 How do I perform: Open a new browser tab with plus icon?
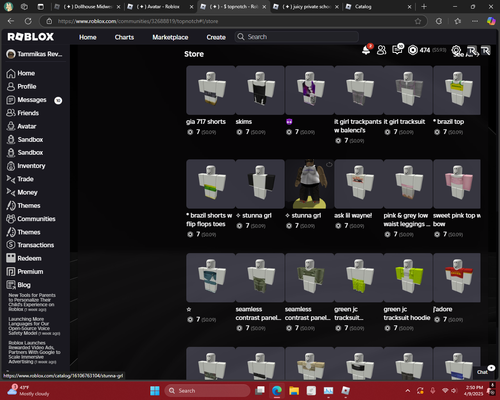(424, 6)
